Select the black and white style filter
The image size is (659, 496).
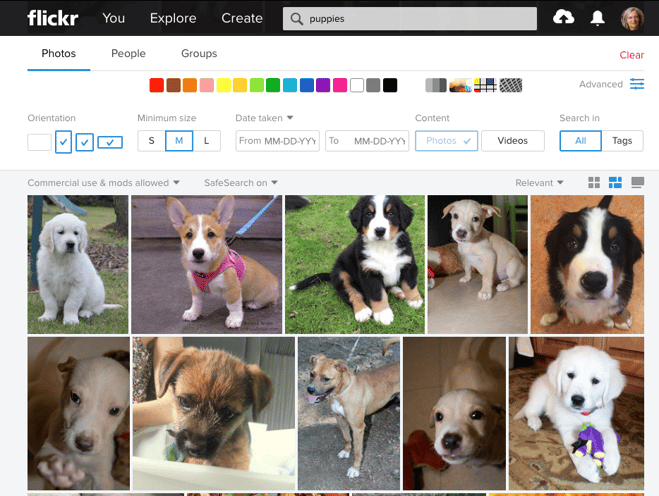pos(435,85)
